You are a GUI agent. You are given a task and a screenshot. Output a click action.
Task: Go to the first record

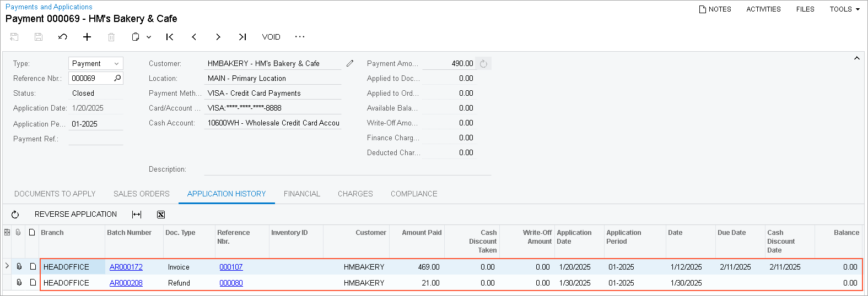point(170,37)
